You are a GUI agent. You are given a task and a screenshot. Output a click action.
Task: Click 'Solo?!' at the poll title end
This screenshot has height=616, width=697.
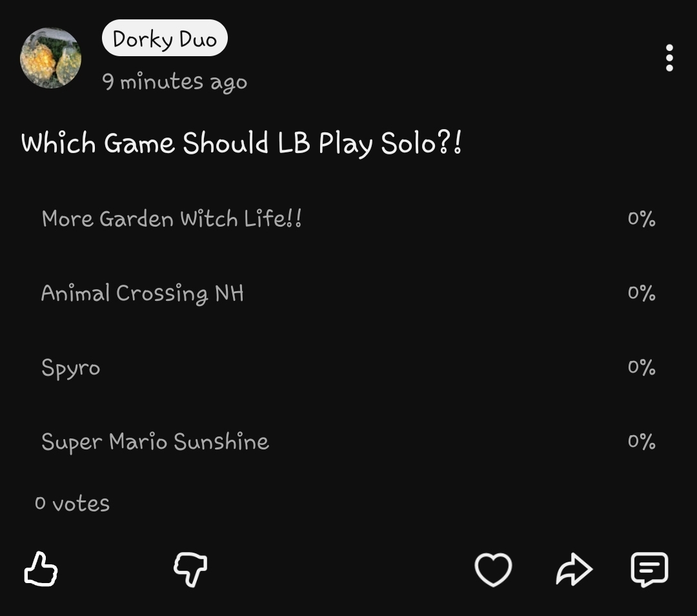[x=421, y=143]
